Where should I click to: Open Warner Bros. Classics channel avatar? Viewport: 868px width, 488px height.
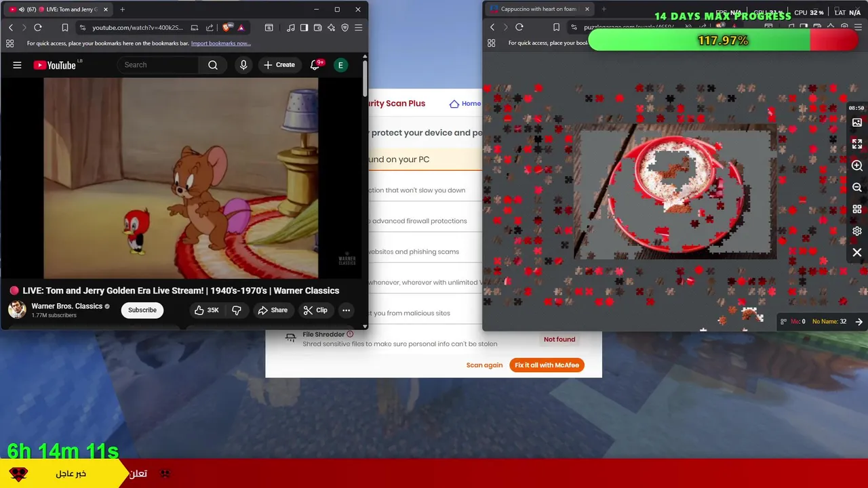[17, 310]
